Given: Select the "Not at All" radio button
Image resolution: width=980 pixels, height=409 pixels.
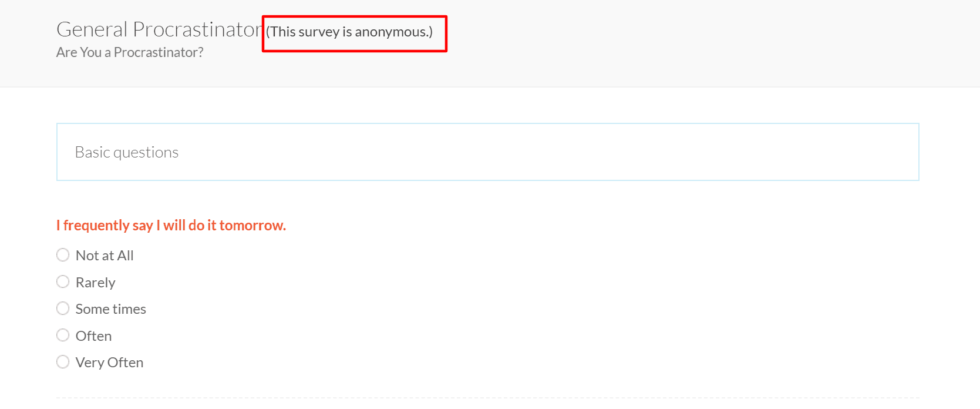Looking at the screenshot, I should tap(63, 255).
